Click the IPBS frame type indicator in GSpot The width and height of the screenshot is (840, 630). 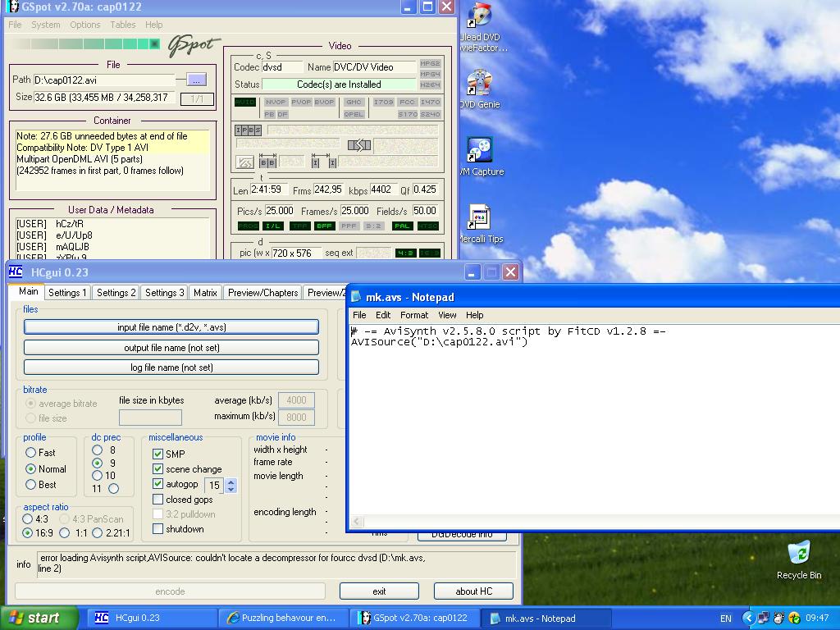[248, 130]
